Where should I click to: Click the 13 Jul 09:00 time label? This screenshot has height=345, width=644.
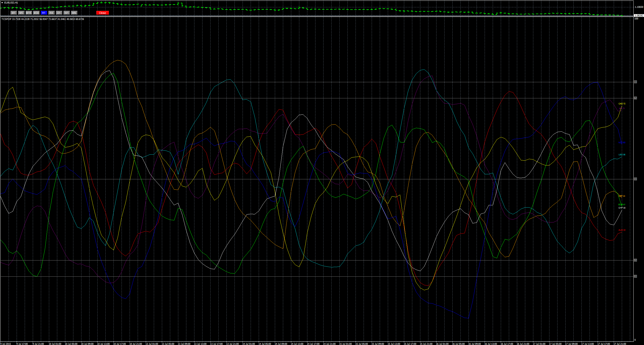[184, 343]
